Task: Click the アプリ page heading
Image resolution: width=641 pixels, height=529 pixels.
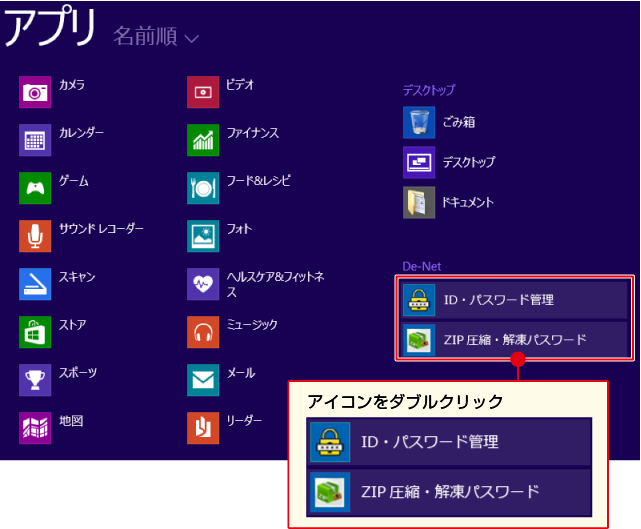Action: pos(50,27)
